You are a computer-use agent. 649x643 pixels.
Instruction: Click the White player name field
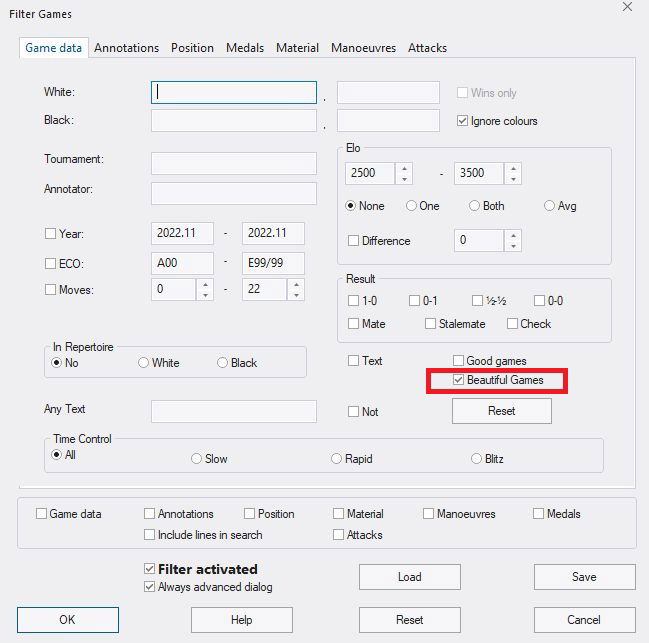(x=234, y=93)
